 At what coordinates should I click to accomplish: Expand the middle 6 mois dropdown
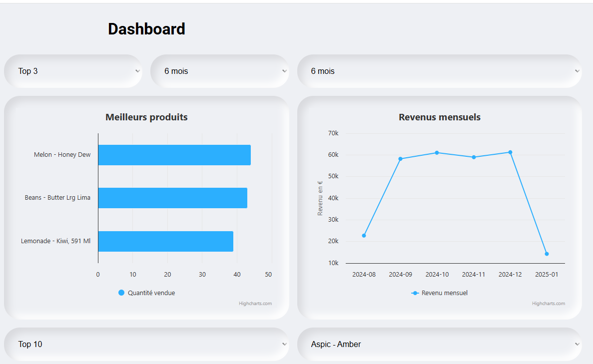click(x=219, y=71)
